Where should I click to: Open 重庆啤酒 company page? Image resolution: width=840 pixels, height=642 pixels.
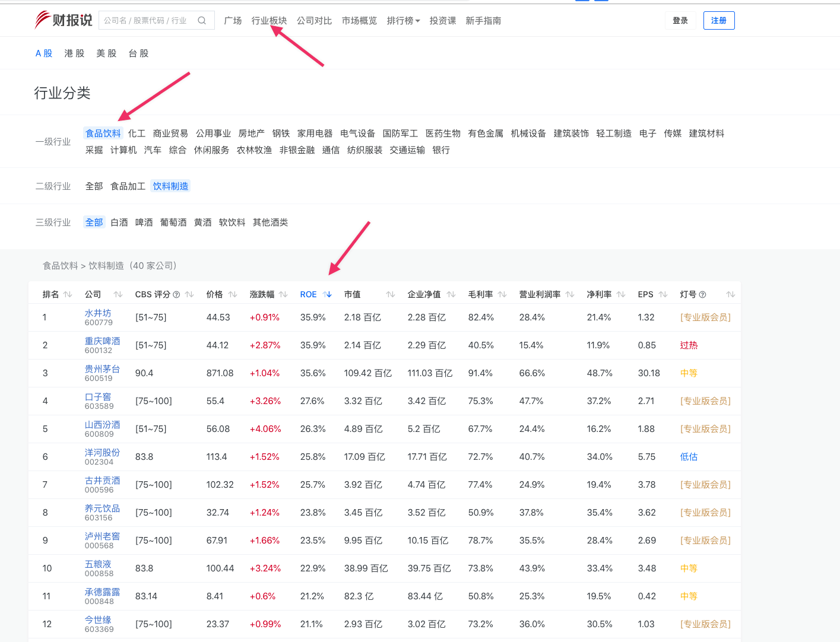point(102,341)
